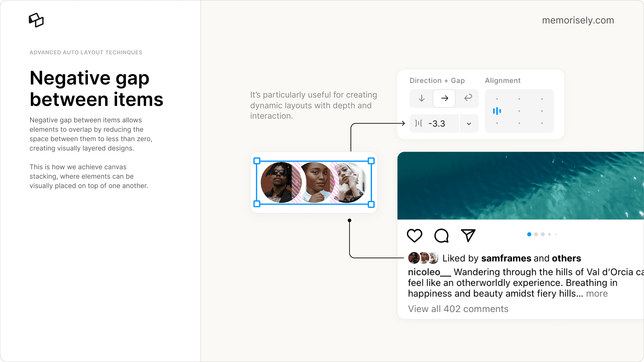This screenshot has width=644, height=362.
Task: Select the vertical direction down arrow
Action: 422,98
